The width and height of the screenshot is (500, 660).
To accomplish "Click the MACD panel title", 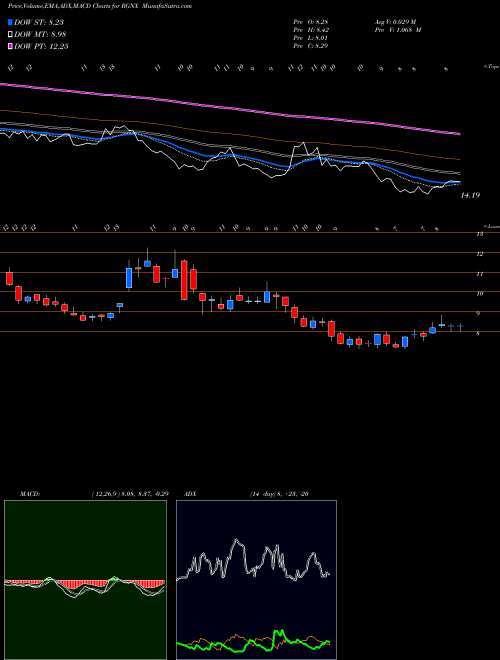I will click(x=29, y=493).
